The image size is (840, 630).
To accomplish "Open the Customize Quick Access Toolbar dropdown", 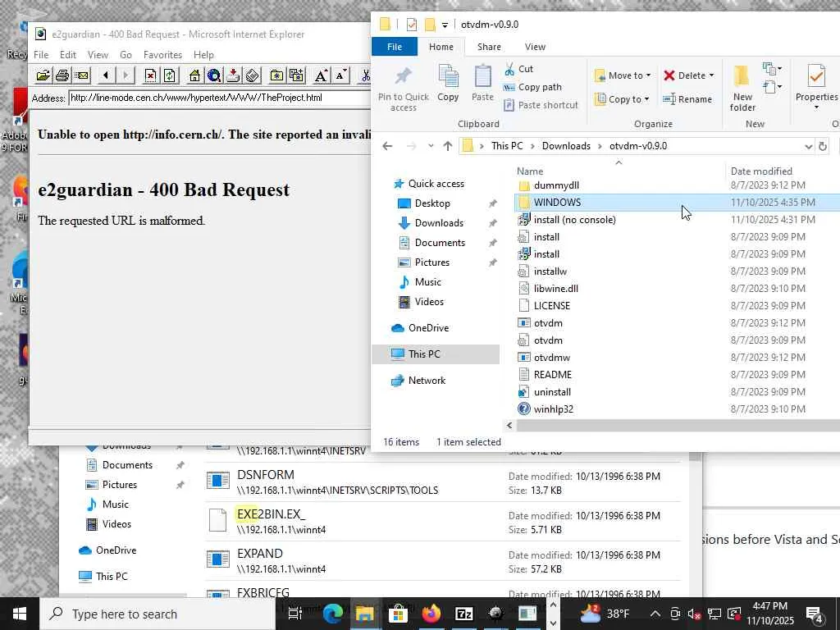I will [x=445, y=25].
